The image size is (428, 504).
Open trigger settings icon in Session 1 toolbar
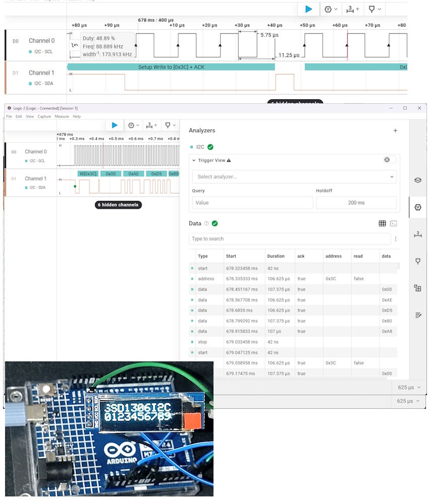(131, 125)
